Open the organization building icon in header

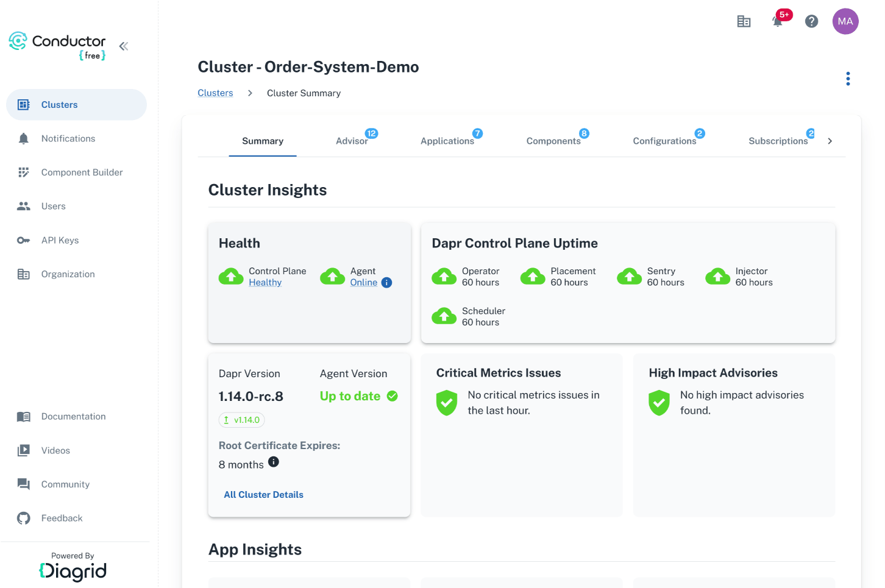point(744,21)
